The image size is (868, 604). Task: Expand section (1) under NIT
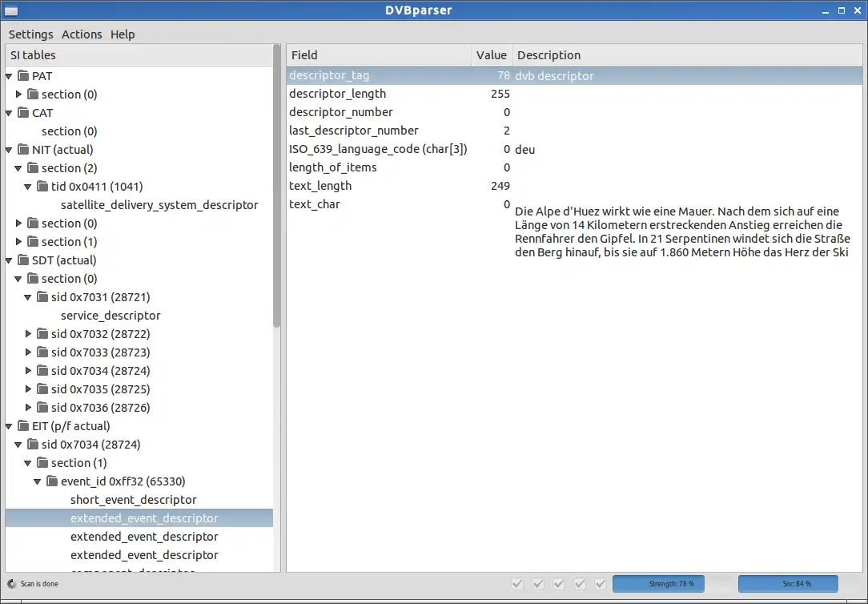tap(19, 241)
